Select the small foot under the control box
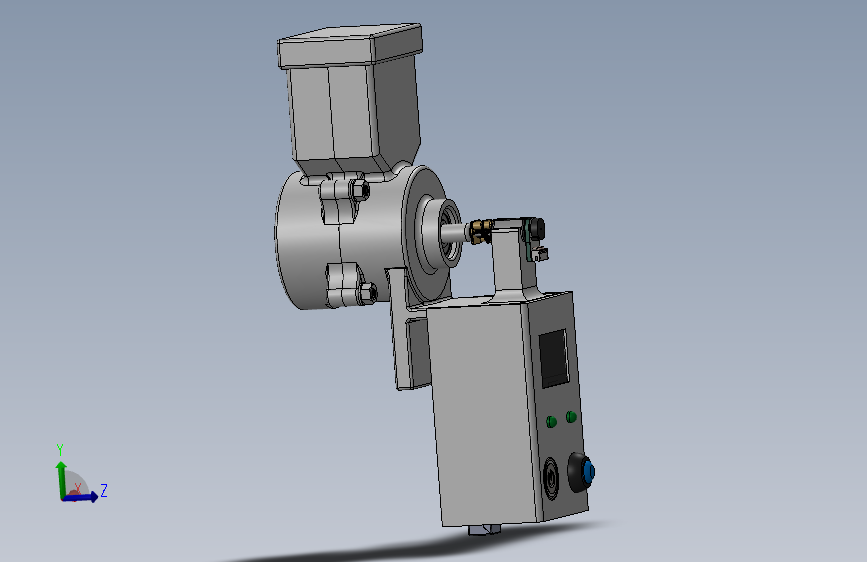867x562 pixels. 484,530
